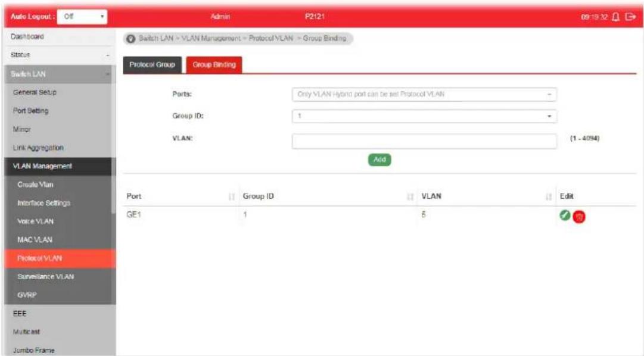Image resolution: width=644 pixels, height=356 pixels.
Task: Click P2121 device name in header
Action: 315,17
